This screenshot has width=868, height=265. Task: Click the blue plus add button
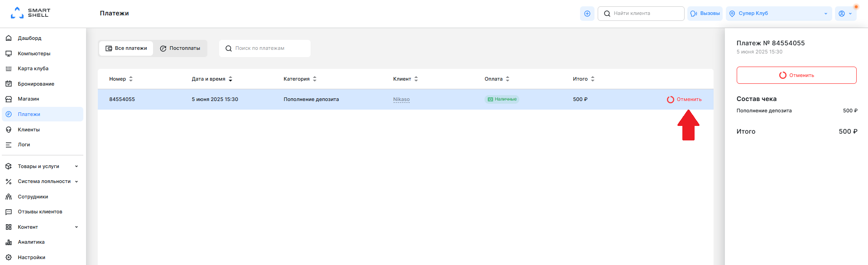click(587, 14)
